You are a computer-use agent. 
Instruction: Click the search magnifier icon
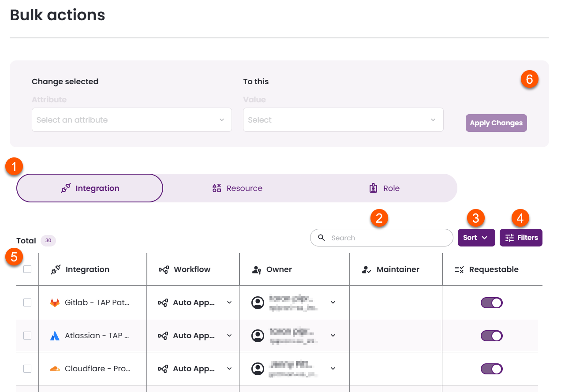[x=322, y=238]
